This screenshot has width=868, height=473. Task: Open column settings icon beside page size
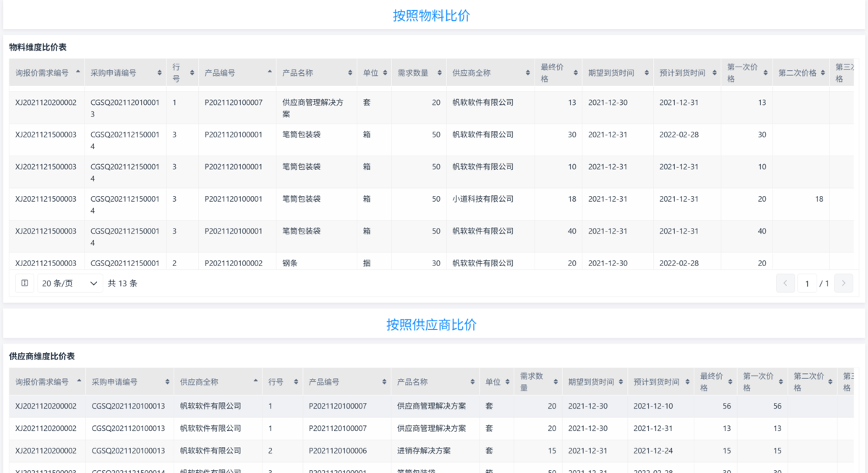25,284
